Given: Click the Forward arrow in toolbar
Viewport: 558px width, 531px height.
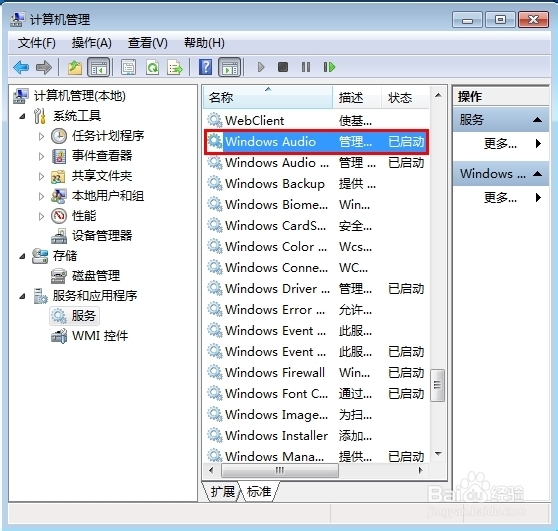Looking at the screenshot, I should pos(44,67).
